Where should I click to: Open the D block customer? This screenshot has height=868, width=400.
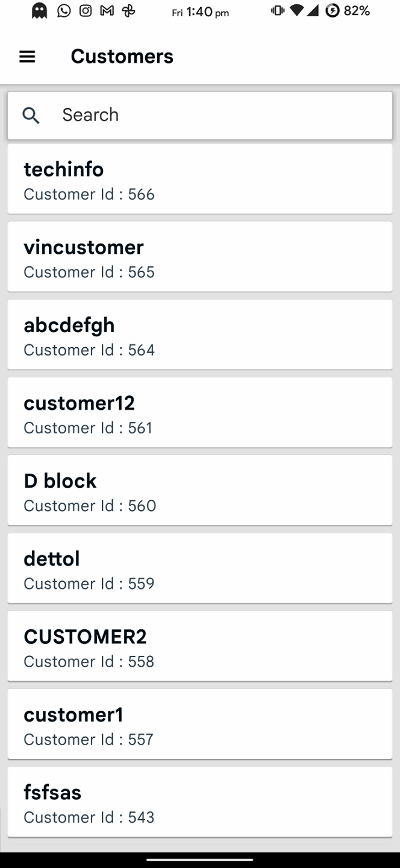click(199, 490)
